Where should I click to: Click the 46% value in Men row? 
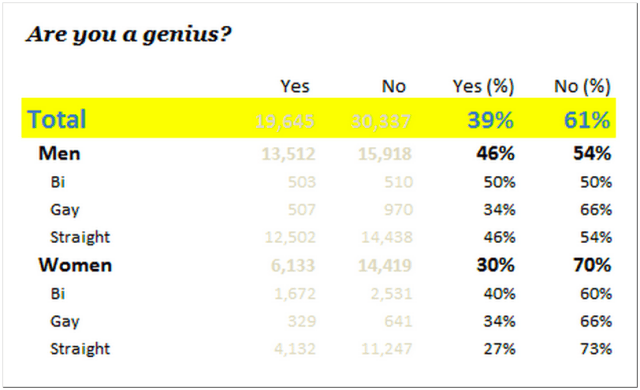pos(495,154)
